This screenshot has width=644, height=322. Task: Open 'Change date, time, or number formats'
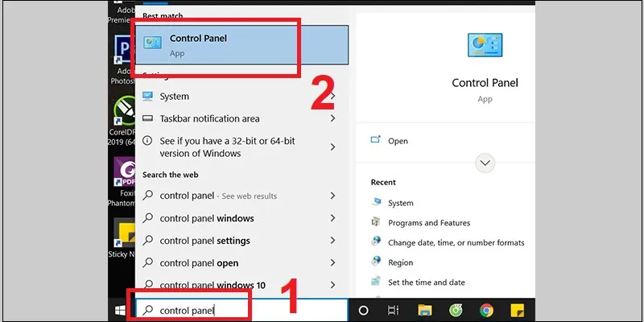click(456, 242)
